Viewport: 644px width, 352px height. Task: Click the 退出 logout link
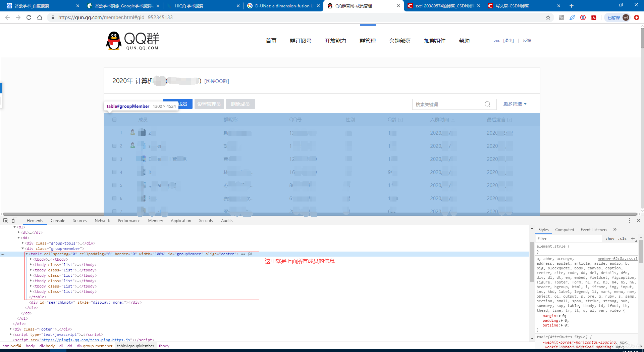508,41
